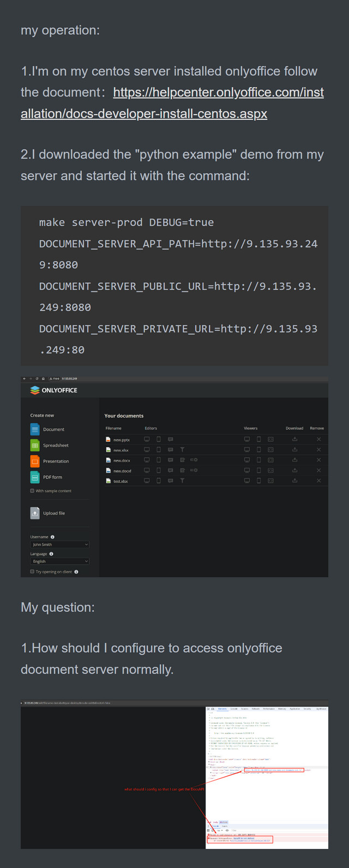
Task: Toggle the Try opening on client checkbox
Action: point(32,572)
